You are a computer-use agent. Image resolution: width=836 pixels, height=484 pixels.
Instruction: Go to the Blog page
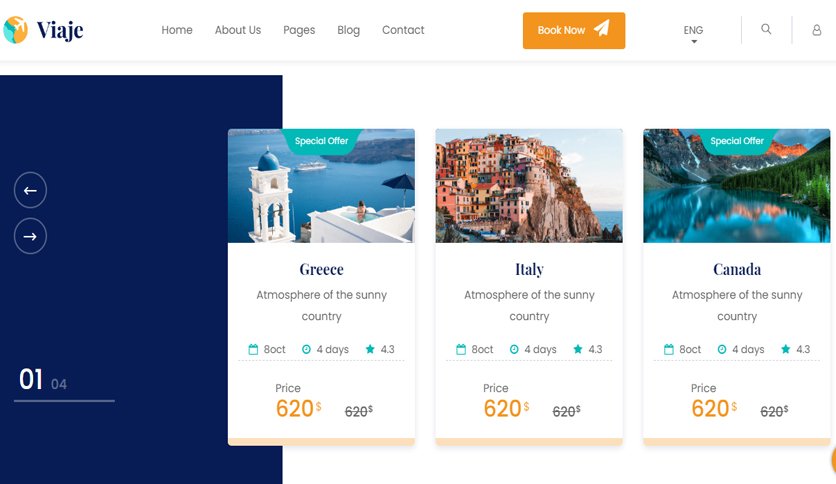pyautogui.click(x=349, y=30)
